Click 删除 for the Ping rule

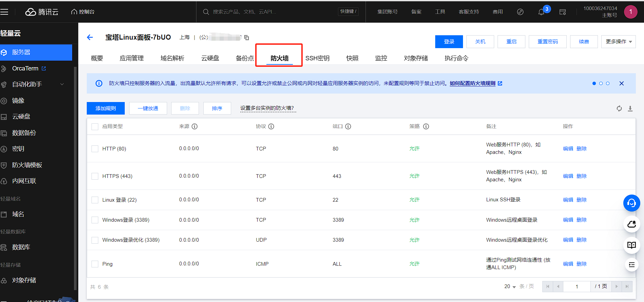click(582, 264)
